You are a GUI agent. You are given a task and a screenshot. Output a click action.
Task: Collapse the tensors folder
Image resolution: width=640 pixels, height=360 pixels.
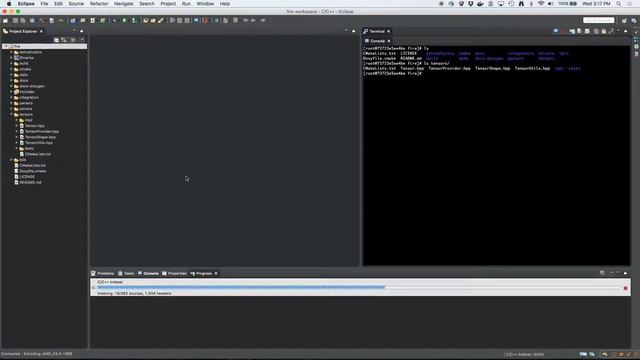[11, 115]
